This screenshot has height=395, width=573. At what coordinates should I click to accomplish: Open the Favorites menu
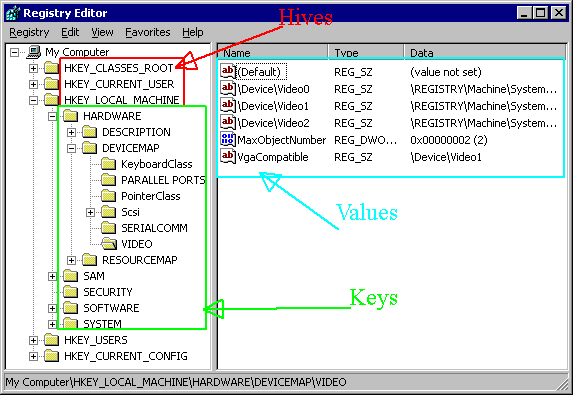(x=148, y=33)
